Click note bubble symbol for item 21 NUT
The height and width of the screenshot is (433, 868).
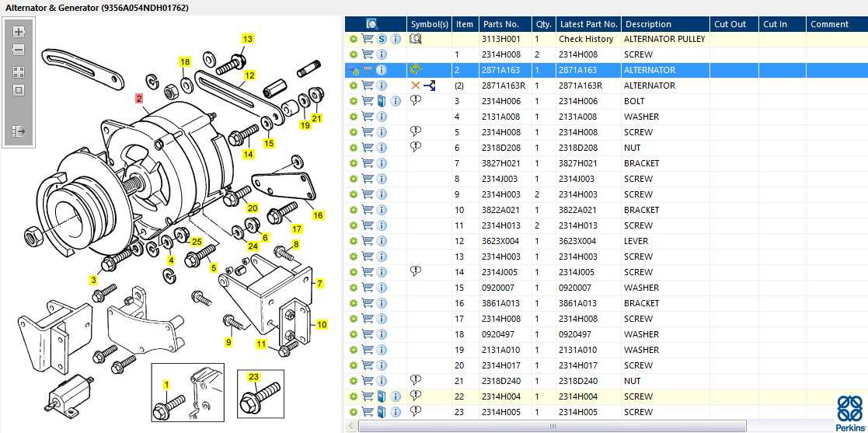pos(416,380)
